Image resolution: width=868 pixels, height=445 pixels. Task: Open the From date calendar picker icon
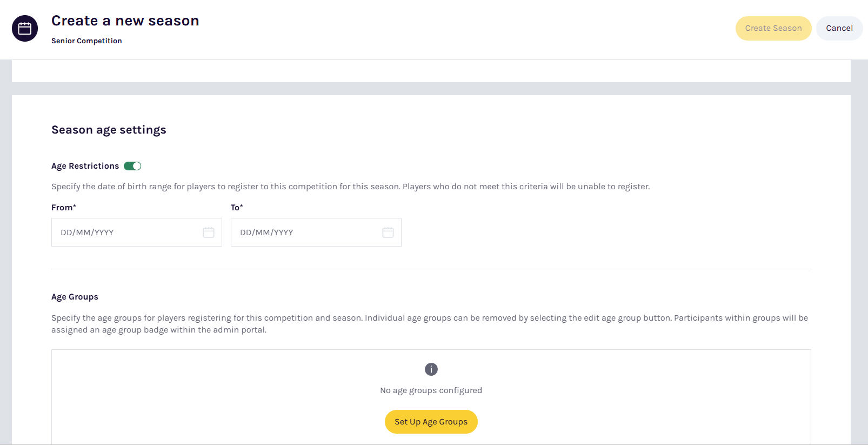(x=209, y=233)
